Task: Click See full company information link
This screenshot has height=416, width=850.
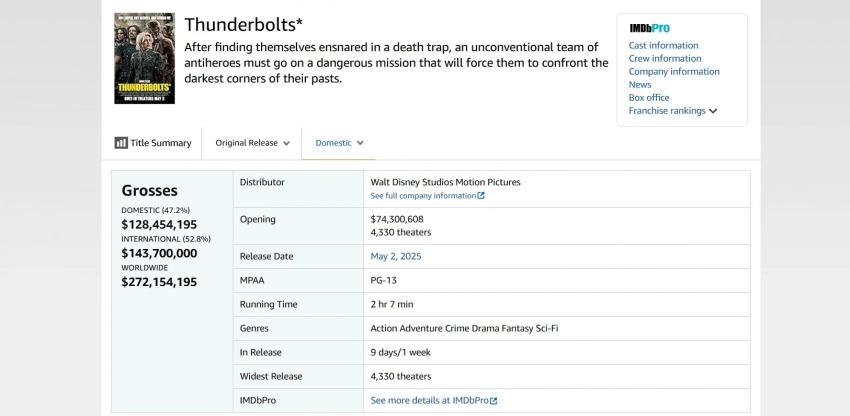Action: pyautogui.click(x=423, y=196)
